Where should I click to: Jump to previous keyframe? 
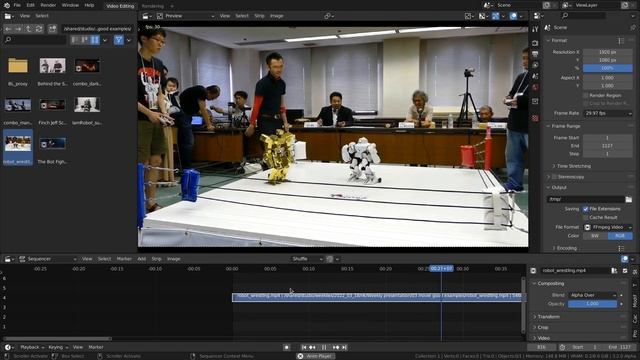pos(312,347)
